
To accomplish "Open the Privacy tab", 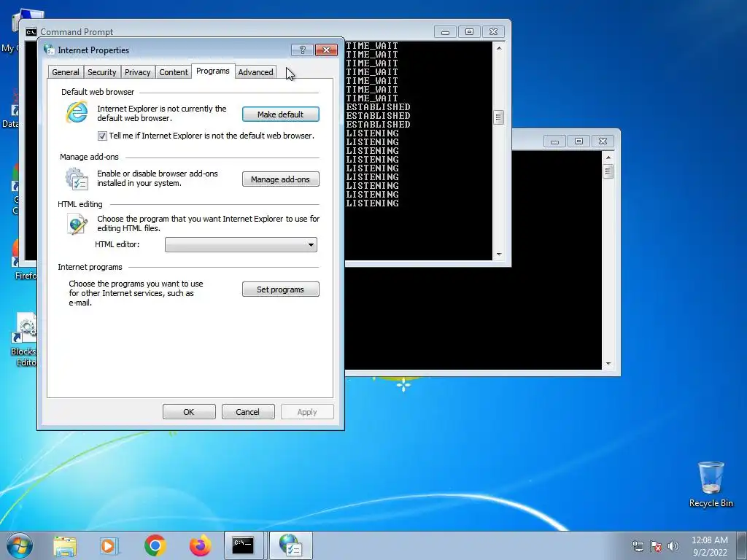I will (x=138, y=72).
